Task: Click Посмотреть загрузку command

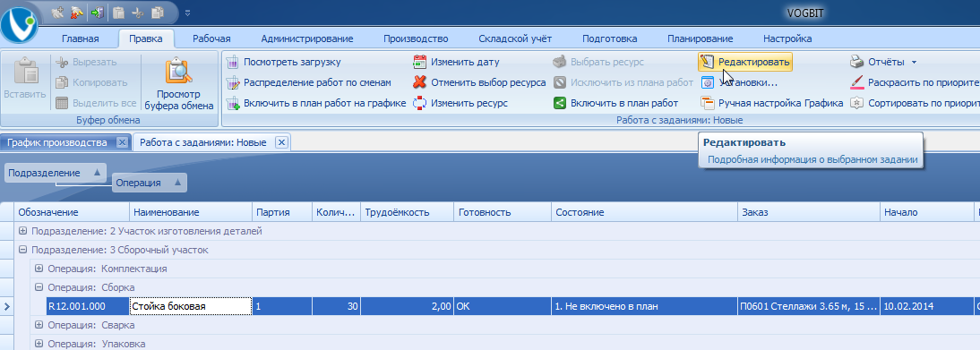Action: pyautogui.click(x=283, y=63)
